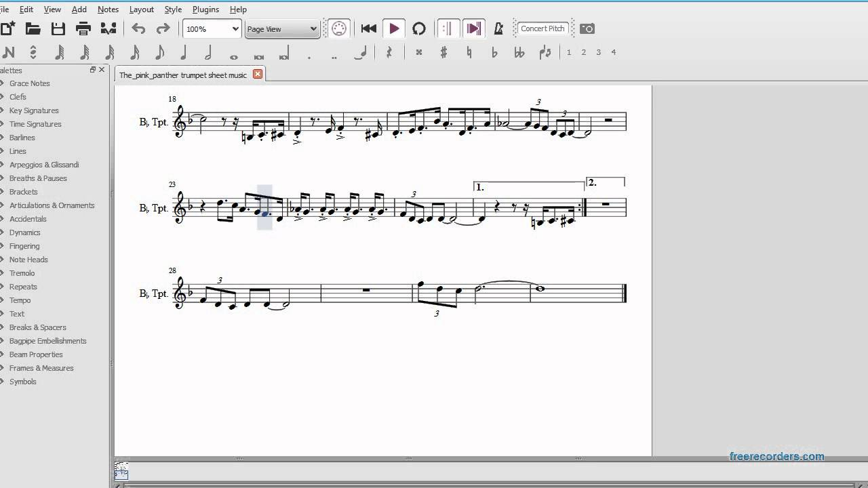Toggle the metronome icon
868x488 pixels.
click(498, 28)
